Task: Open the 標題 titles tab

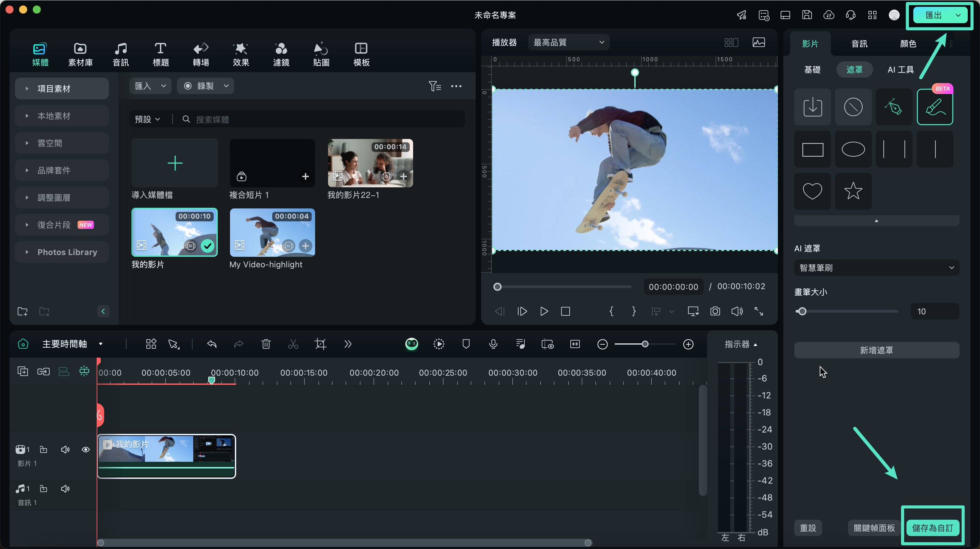Action: [x=161, y=54]
